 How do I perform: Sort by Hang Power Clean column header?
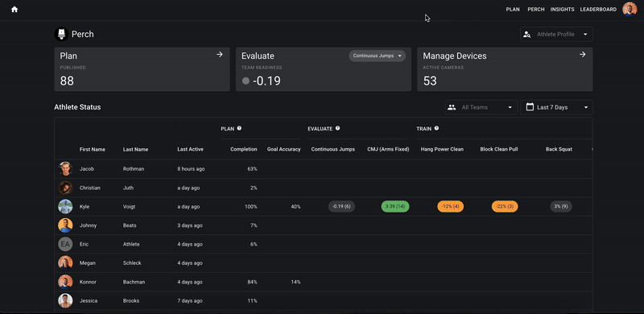tap(442, 150)
